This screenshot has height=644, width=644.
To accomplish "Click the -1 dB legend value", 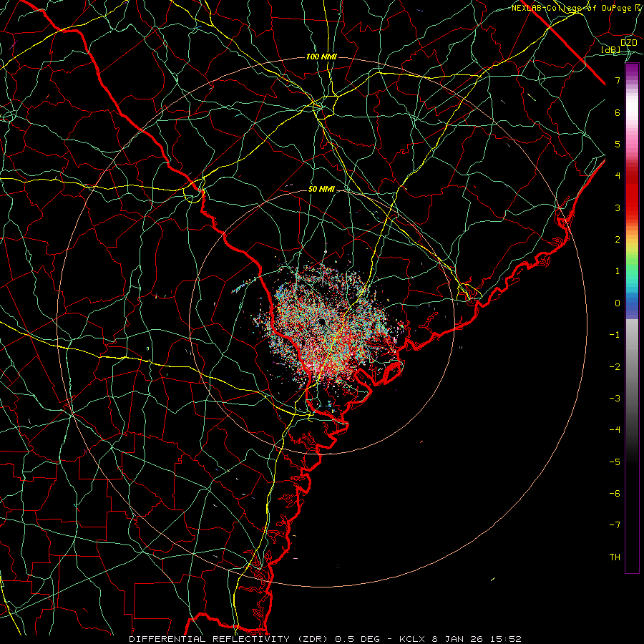I will pyautogui.click(x=615, y=335).
